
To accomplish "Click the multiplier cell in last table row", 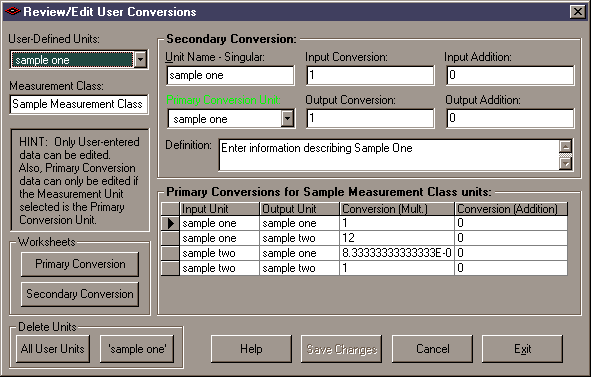I will click(x=397, y=268).
